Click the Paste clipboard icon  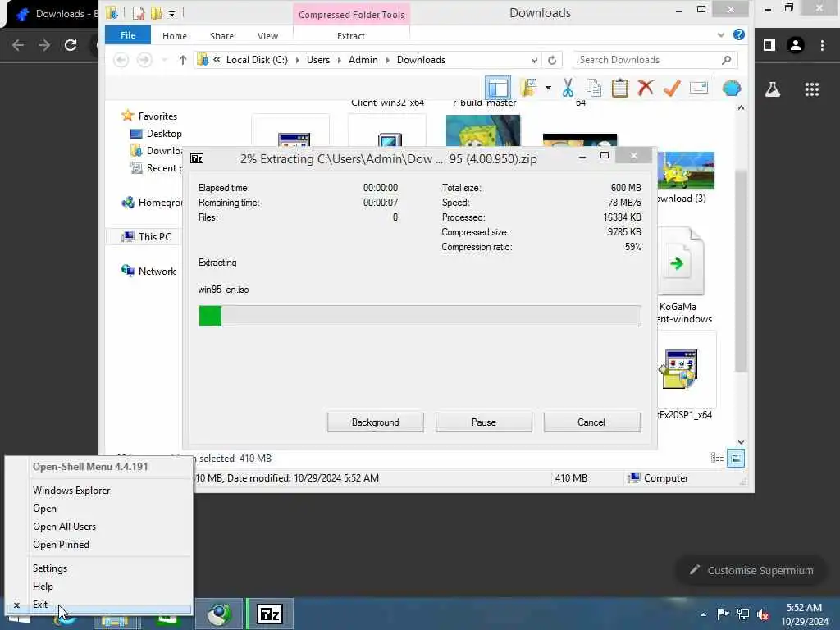[620, 88]
